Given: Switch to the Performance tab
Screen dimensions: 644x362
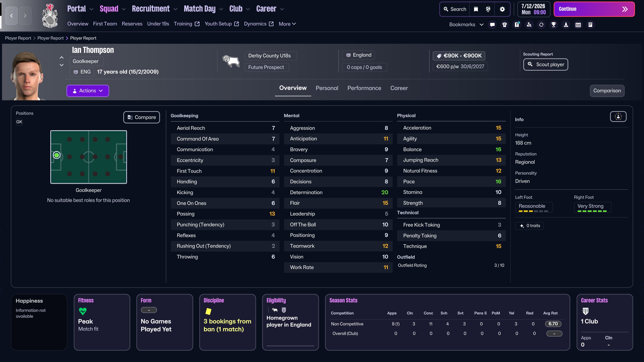Looking at the screenshot, I should 364,88.
